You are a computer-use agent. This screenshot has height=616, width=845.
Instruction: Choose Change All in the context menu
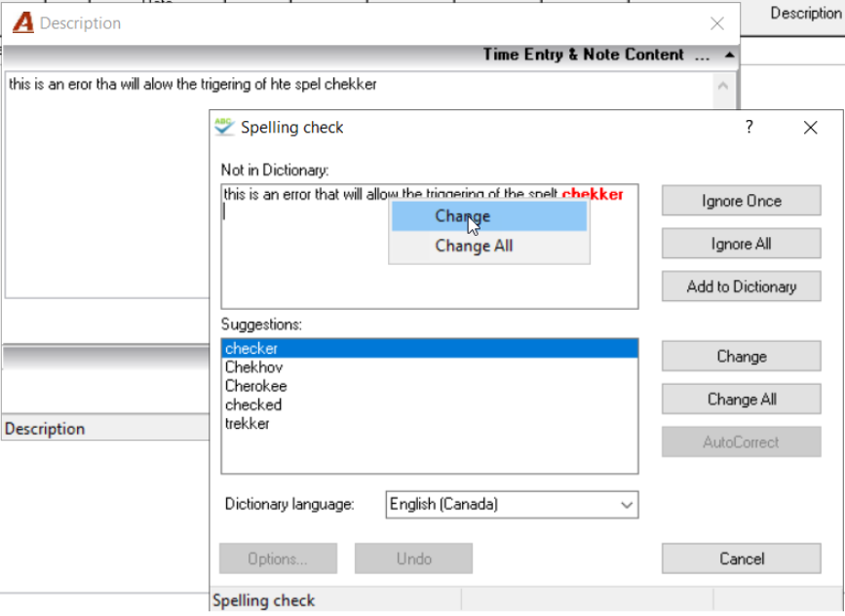click(489, 246)
